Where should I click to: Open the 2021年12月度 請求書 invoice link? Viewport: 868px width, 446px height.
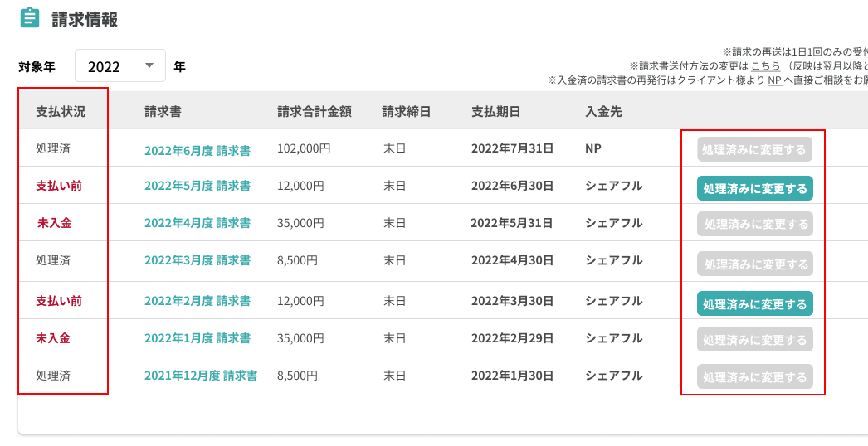(201, 376)
